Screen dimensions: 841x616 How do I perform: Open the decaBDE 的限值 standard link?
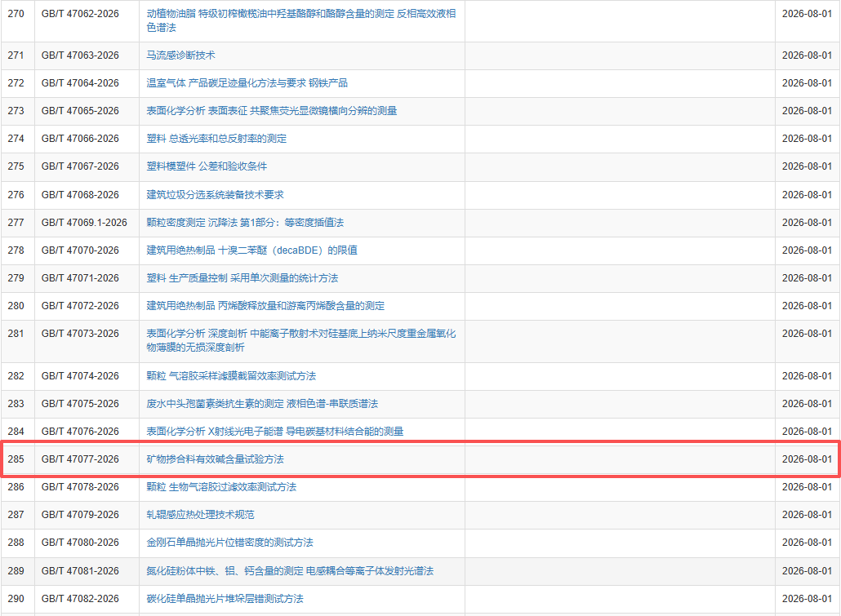(251, 250)
